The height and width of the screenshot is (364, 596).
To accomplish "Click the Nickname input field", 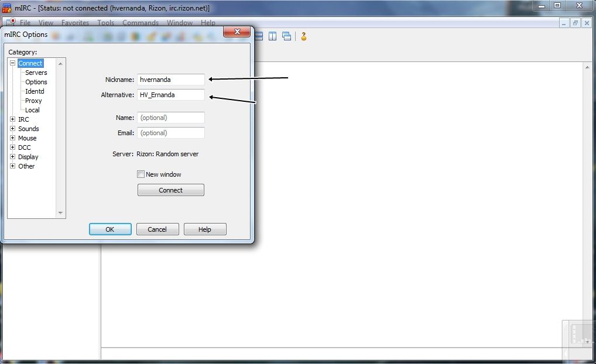I will (x=171, y=80).
